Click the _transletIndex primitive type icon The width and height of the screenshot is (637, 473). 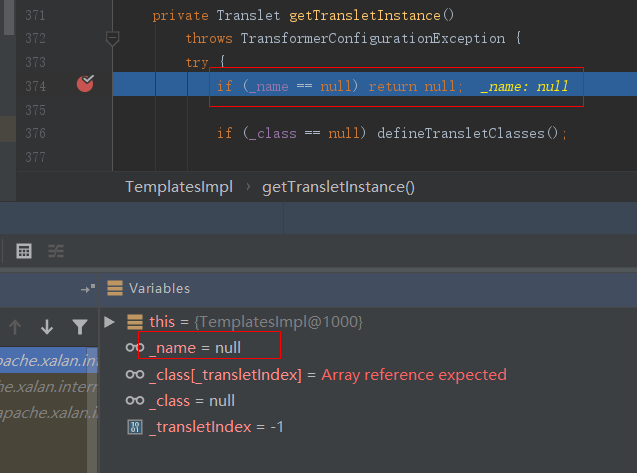click(x=135, y=427)
